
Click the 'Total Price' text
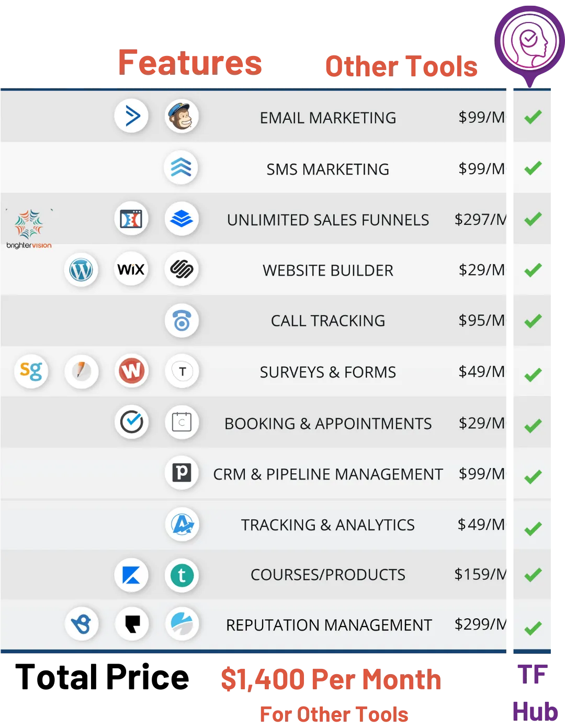(102, 677)
